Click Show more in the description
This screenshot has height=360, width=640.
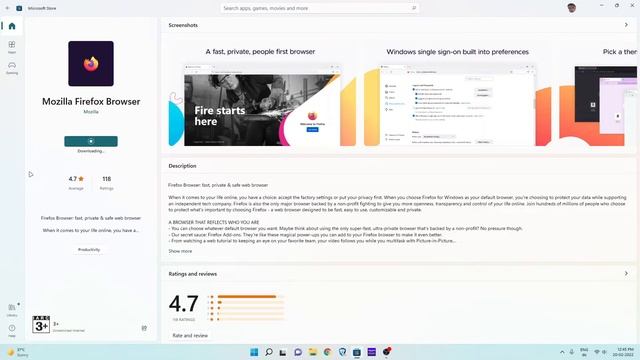coord(180,251)
